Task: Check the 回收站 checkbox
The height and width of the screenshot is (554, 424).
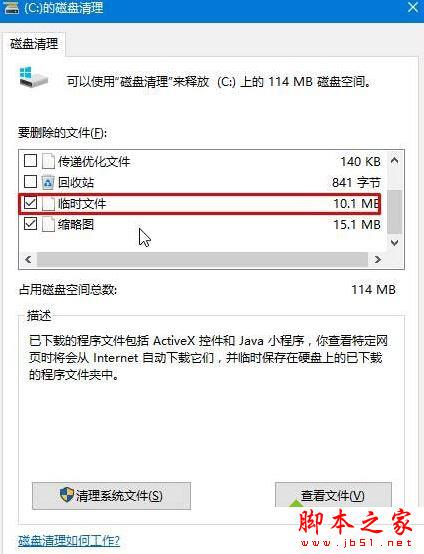Action: click(x=30, y=182)
